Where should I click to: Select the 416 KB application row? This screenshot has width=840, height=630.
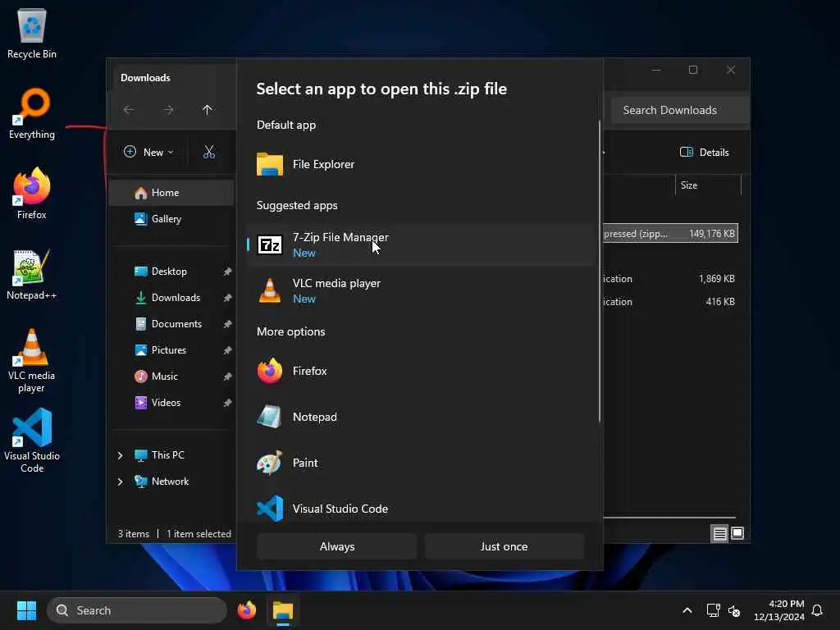(x=670, y=302)
